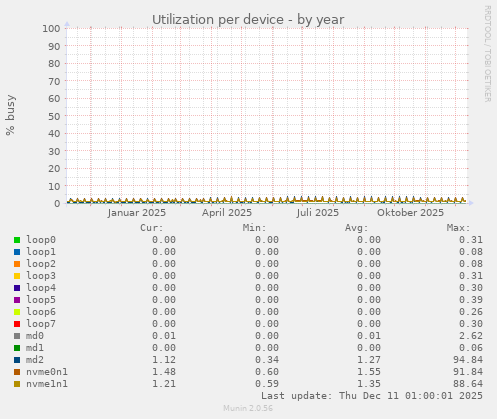Click md2 minimum value 0.34
The image size is (497, 419).
click(267, 360)
